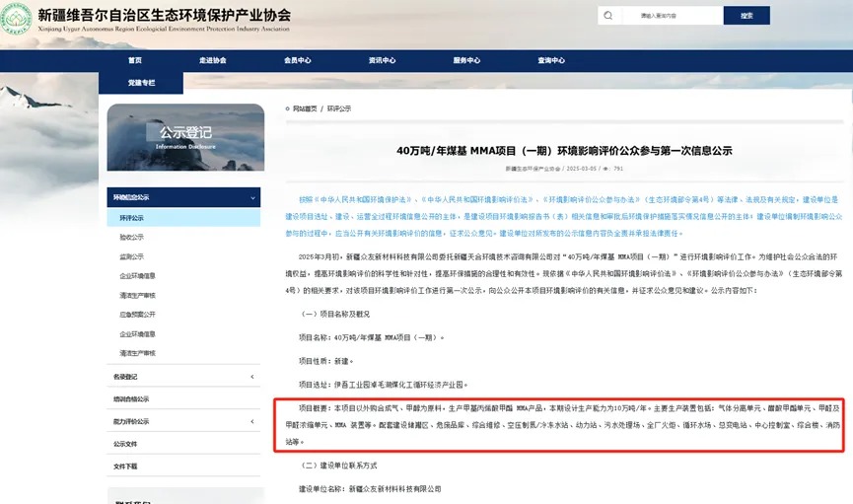The image size is (853, 504).
Task: Click the magnifier icon in search box
Action: [607, 16]
